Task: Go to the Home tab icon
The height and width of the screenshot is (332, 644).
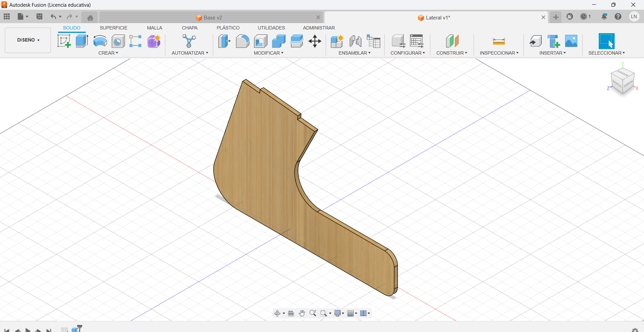Action: point(90,18)
